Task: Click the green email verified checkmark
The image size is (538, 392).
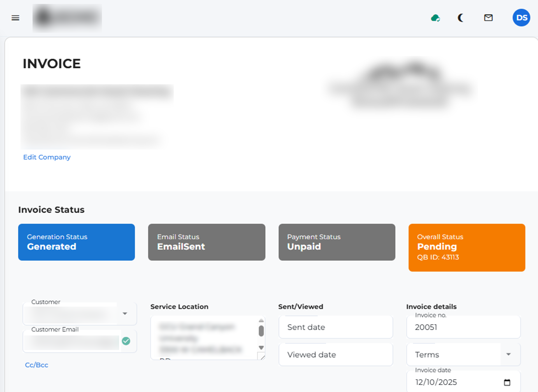Action: point(126,341)
